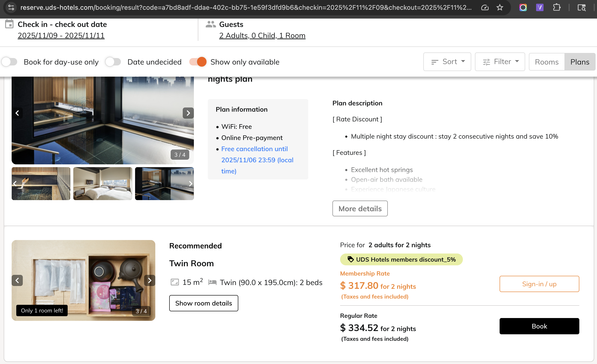The height and width of the screenshot is (364, 597).
Task: Expand the Filter options
Action: (x=500, y=62)
